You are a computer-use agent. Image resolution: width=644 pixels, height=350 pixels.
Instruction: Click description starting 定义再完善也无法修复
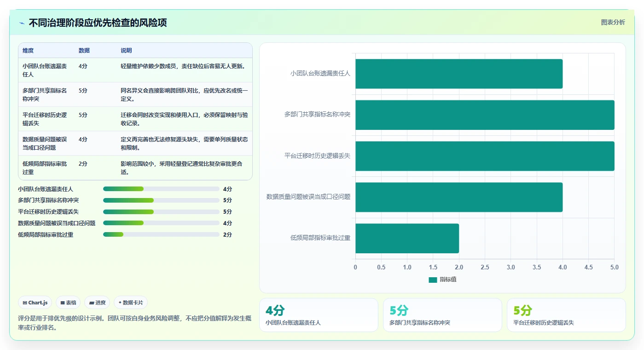pos(184,143)
